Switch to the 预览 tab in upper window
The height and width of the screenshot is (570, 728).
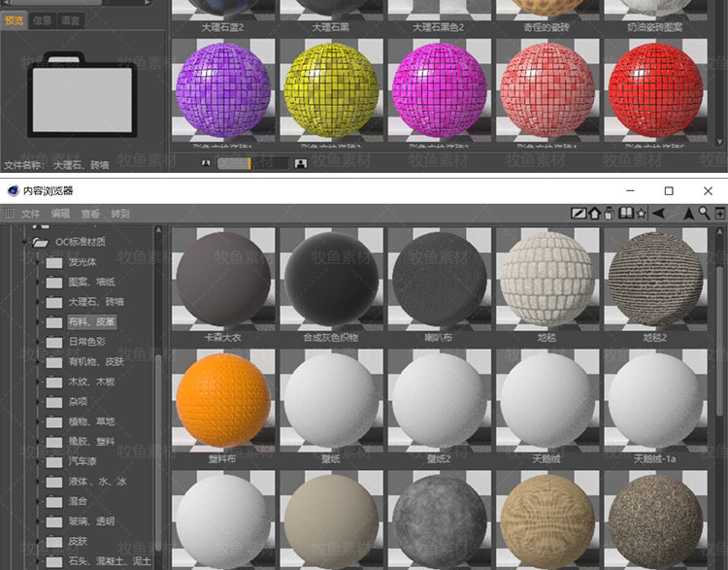point(14,20)
